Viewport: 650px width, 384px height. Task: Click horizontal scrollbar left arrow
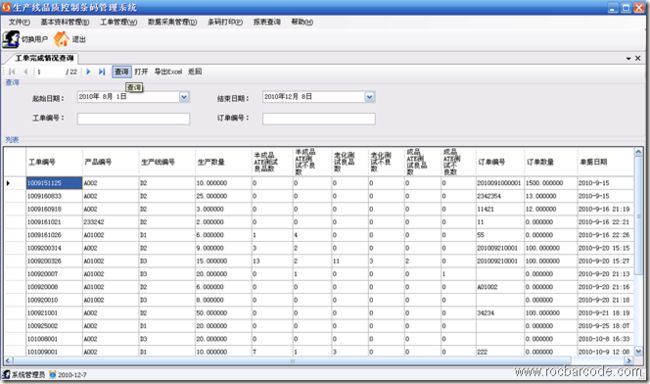tap(8, 361)
